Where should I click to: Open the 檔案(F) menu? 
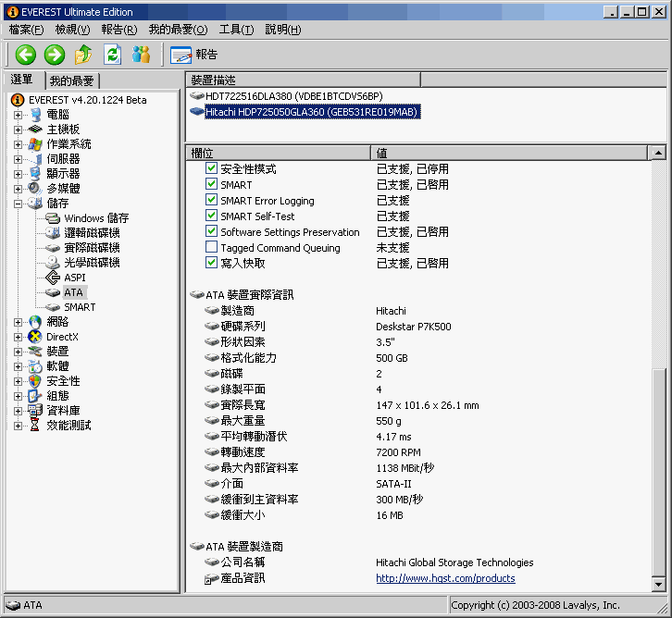tap(26, 30)
